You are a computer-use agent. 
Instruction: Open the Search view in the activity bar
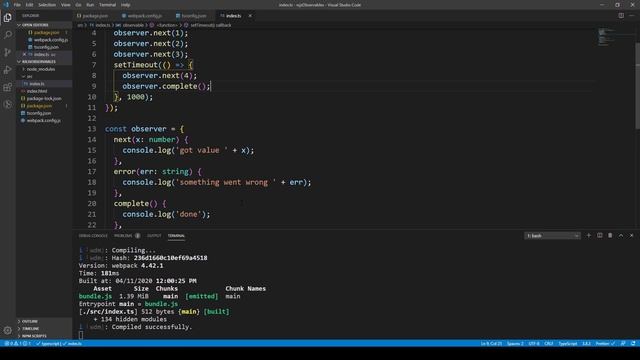[8, 35]
